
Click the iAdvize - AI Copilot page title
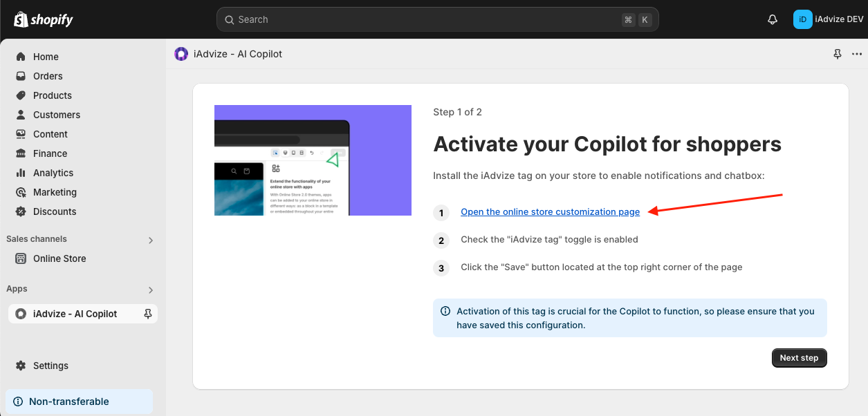[237, 54]
